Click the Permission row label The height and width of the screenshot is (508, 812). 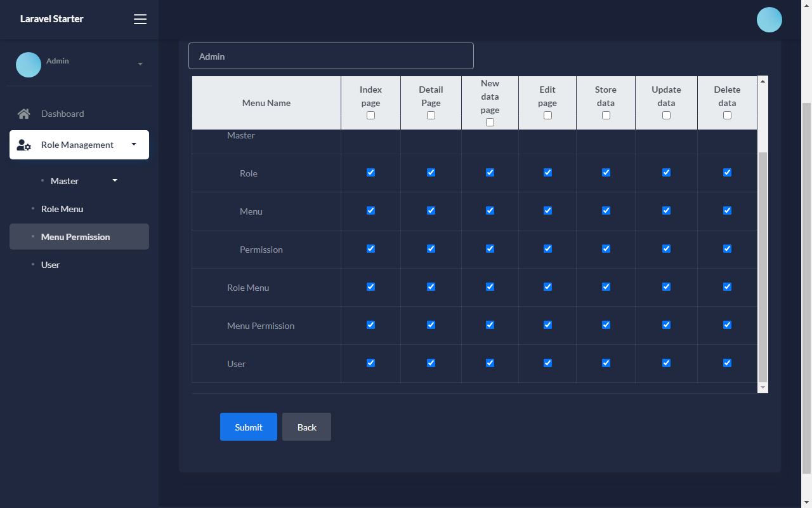pyautogui.click(x=261, y=250)
